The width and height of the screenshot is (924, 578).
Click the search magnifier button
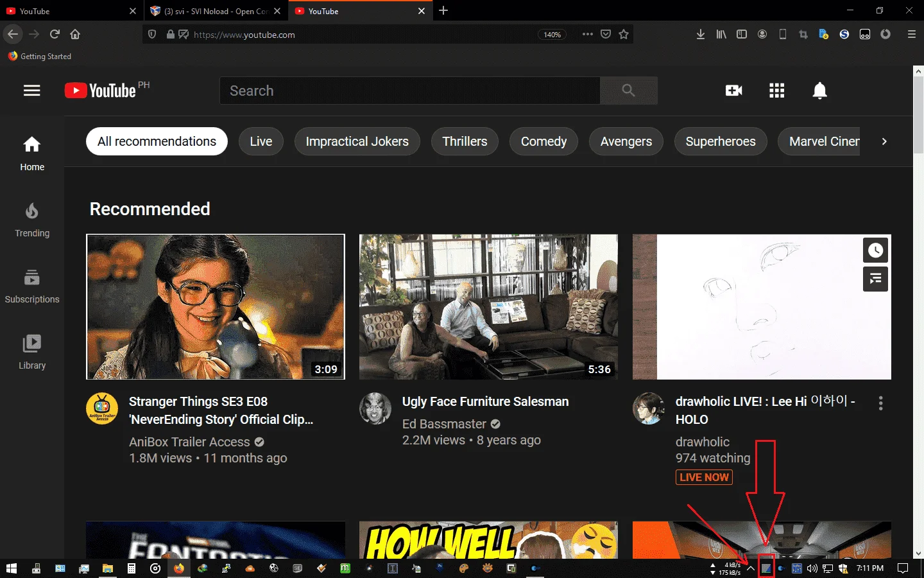point(628,91)
